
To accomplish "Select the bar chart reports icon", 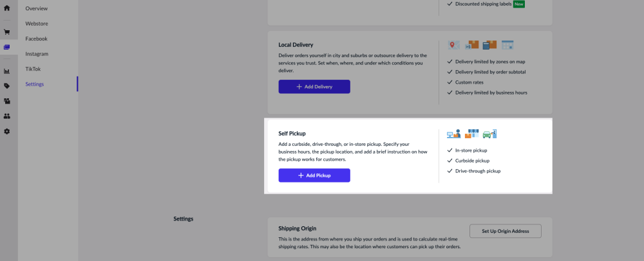I will [6, 71].
